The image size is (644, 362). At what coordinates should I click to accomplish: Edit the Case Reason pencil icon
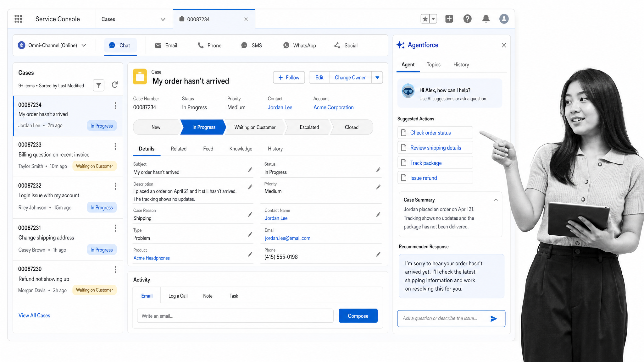[250, 215]
